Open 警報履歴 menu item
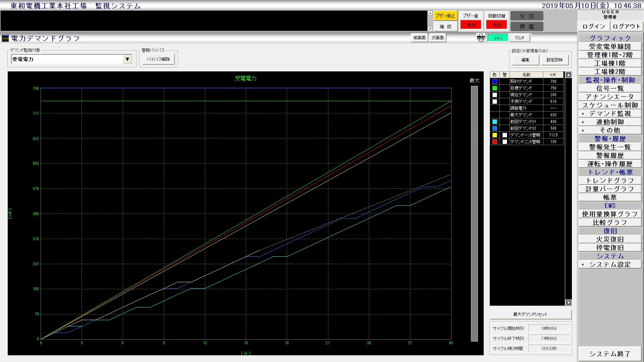The image size is (644, 362). [610, 156]
